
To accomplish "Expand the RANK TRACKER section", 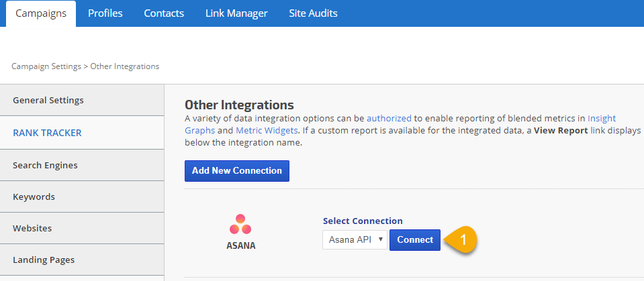I will pos(47,133).
